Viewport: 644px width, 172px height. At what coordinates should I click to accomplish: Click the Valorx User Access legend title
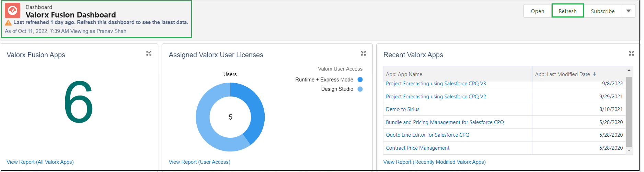pyautogui.click(x=340, y=69)
